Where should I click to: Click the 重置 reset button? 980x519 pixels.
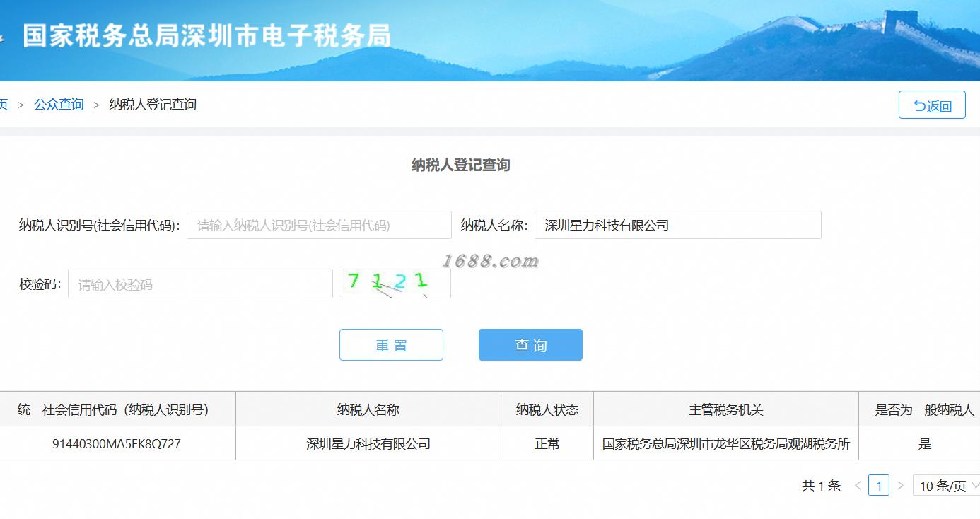tap(391, 345)
